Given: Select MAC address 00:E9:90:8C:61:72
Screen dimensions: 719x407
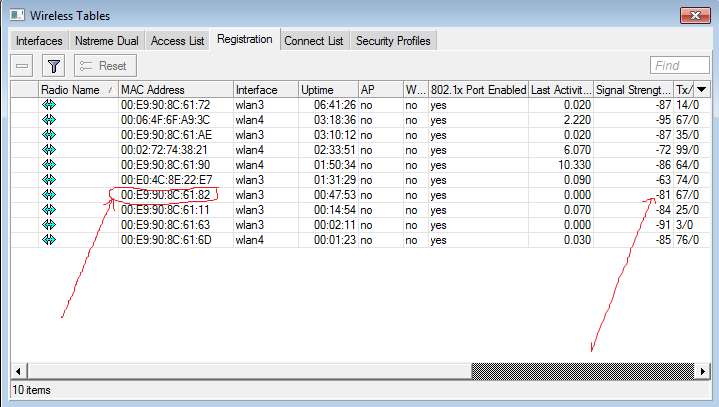Looking at the screenshot, I should (x=166, y=105).
